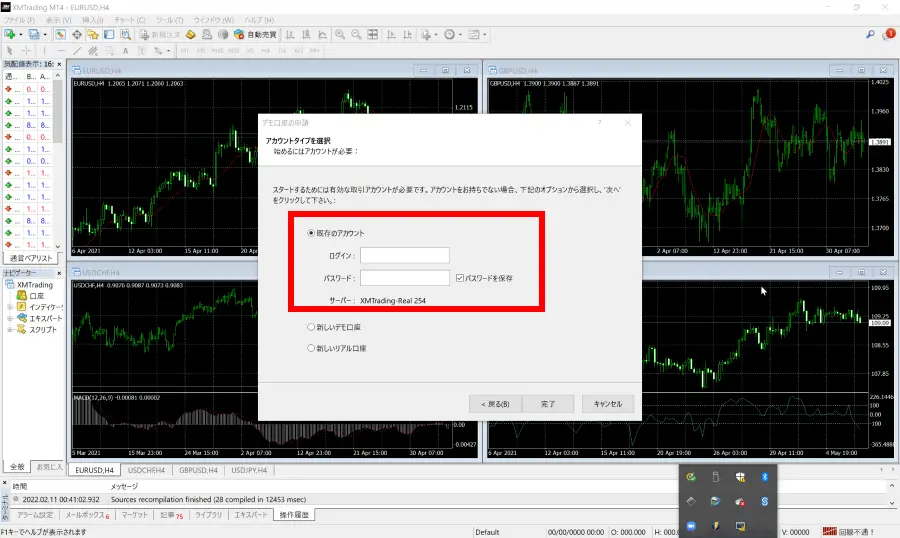The image size is (900, 538).
Task: Click the search magnifier icon top right
Action: pyautogui.click(x=870, y=34)
